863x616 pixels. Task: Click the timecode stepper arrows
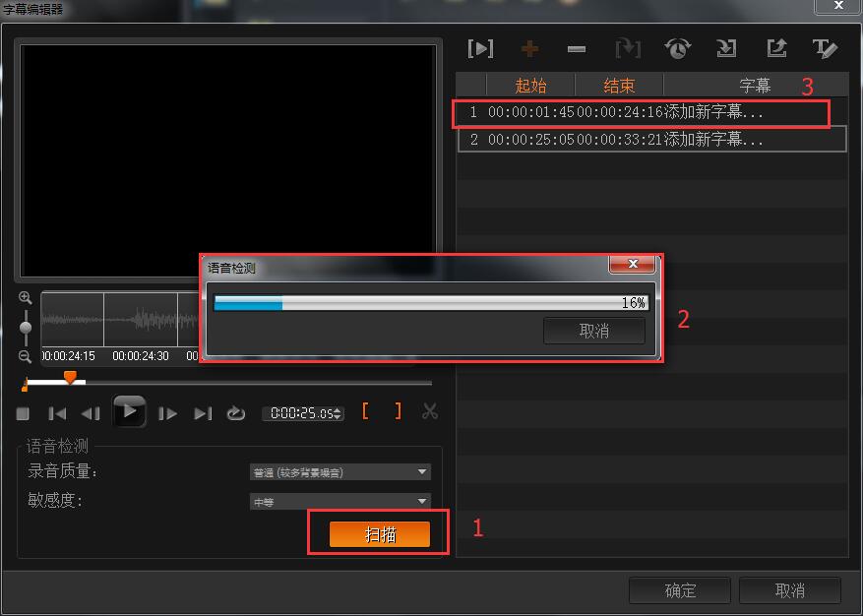point(338,413)
